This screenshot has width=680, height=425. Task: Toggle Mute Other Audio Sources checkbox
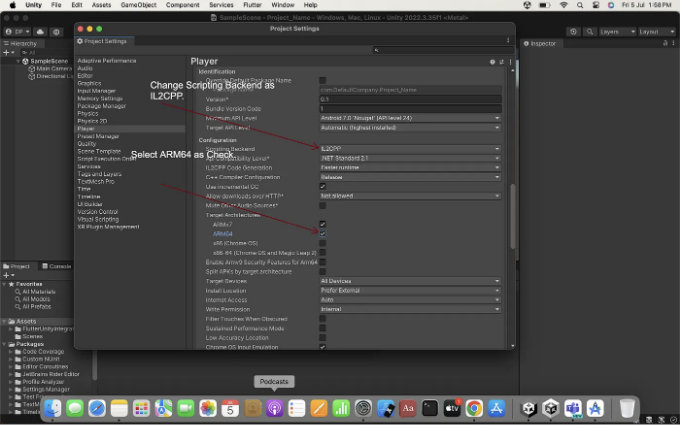tap(322, 206)
